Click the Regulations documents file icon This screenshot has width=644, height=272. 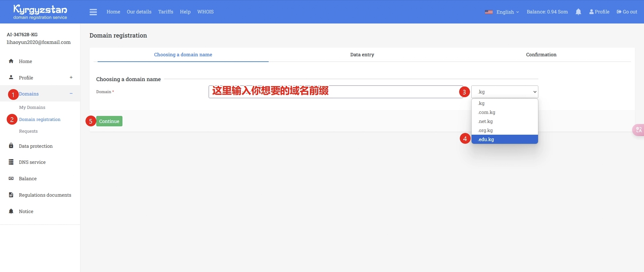[x=11, y=195]
